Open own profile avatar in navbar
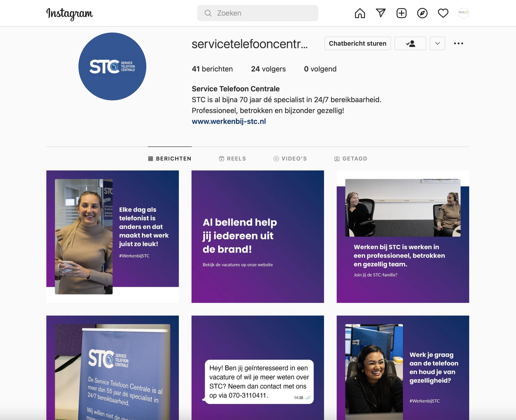 click(463, 13)
